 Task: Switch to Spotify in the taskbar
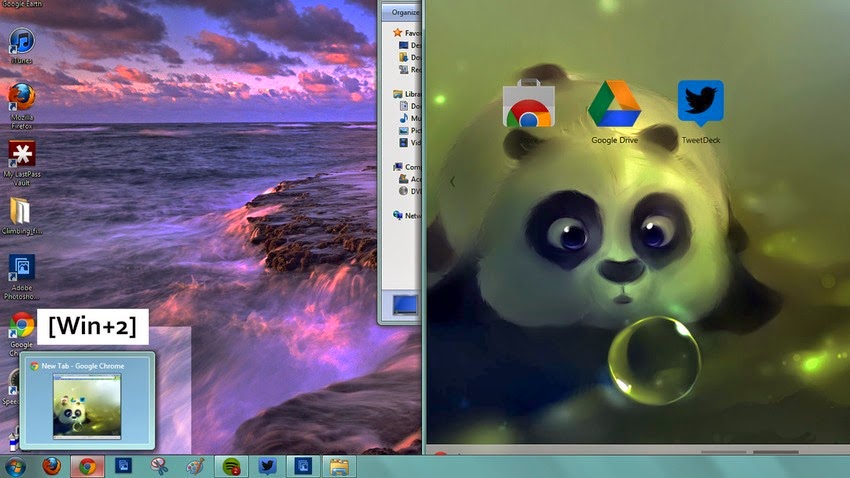(231, 466)
